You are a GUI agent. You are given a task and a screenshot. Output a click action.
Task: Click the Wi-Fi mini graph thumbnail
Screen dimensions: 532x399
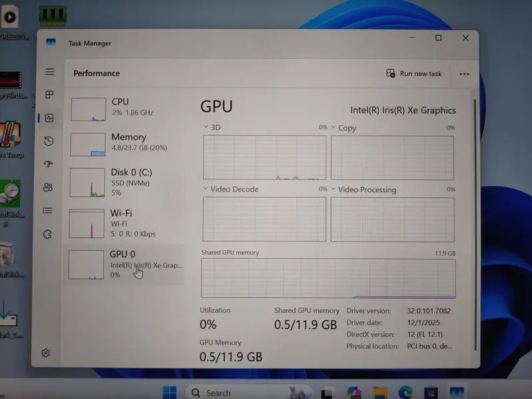click(x=87, y=223)
